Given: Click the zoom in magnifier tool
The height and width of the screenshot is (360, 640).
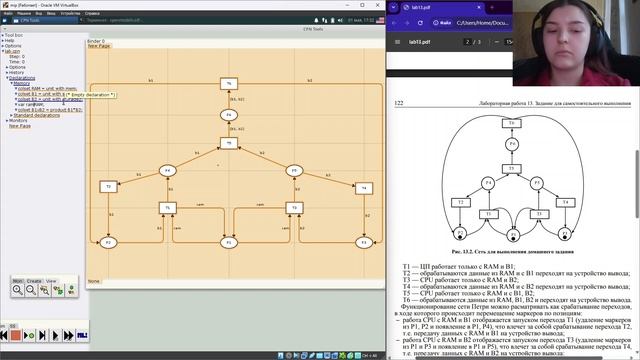Looking at the screenshot, I should [18, 290].
